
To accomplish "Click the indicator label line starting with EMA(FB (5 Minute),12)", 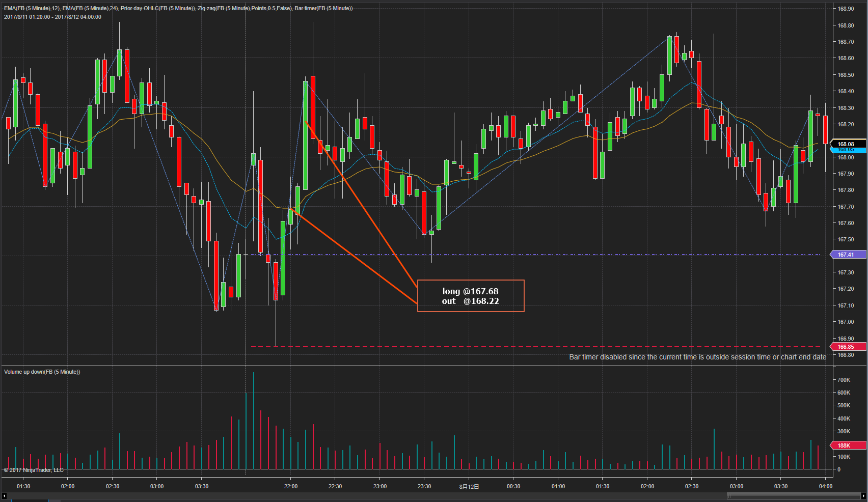I will point(178,8).
